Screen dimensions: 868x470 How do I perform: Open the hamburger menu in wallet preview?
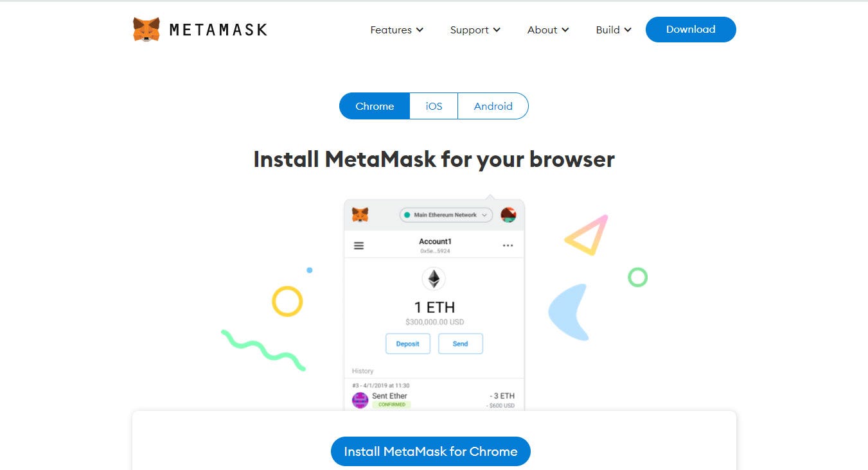pyautogui.click(x=359, y=246)
